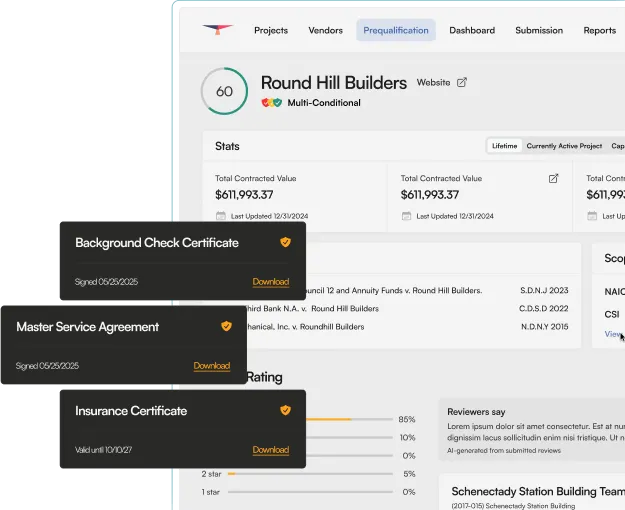Click calendar icon in second stats card

(406, 216)
